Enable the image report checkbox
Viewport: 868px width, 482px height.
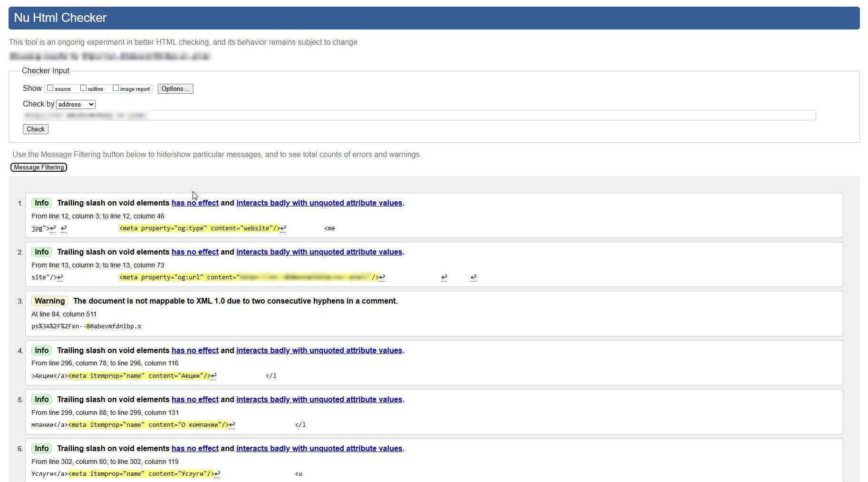(x=116, y=88)
